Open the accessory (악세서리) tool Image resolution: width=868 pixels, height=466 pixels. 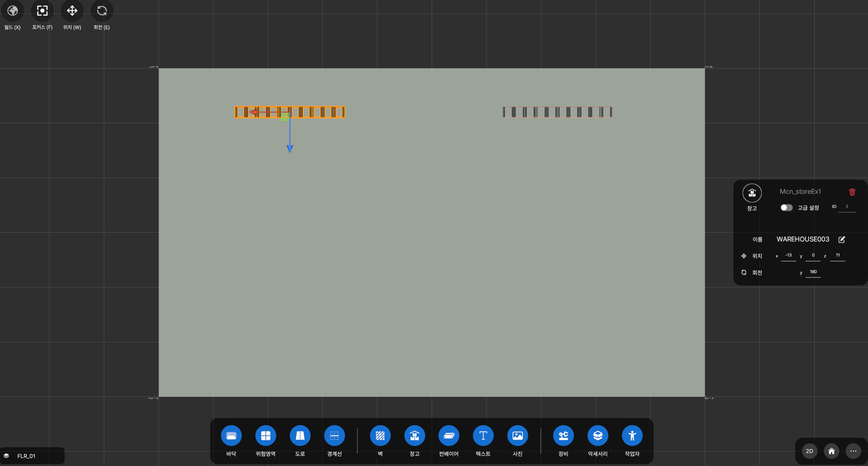(598, 435)
